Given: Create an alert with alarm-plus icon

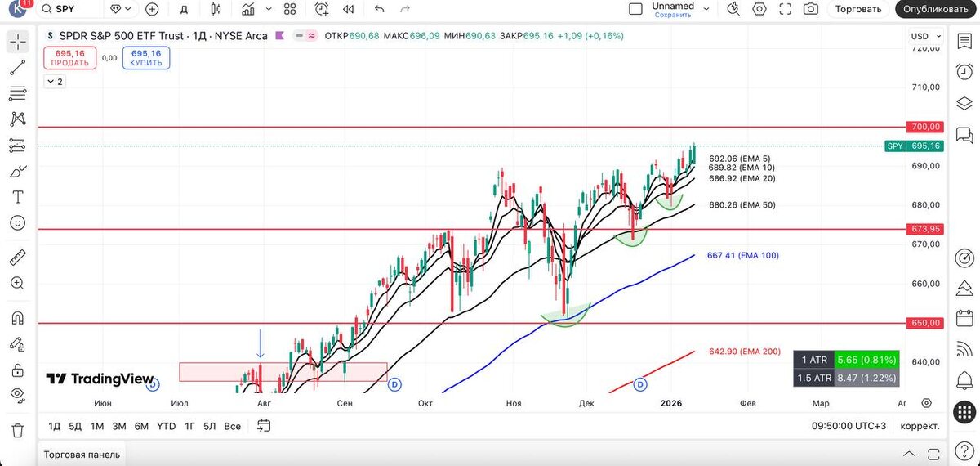Looking at the screenshot, I should pyautogui.click(x=322, y=9).
